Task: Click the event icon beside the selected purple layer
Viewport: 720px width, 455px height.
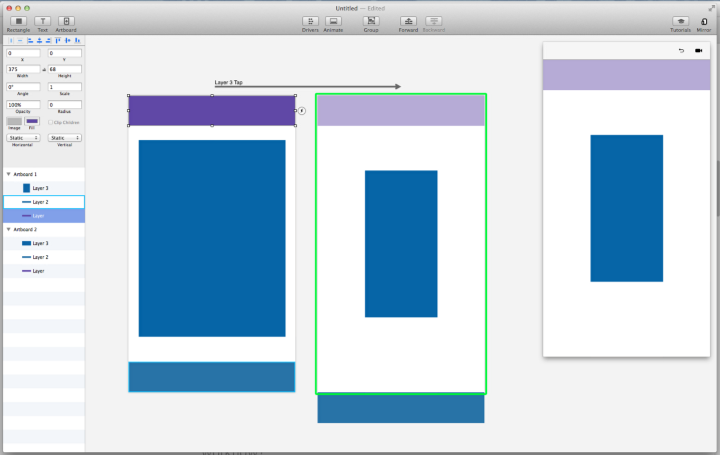Action: coord(302,111)
